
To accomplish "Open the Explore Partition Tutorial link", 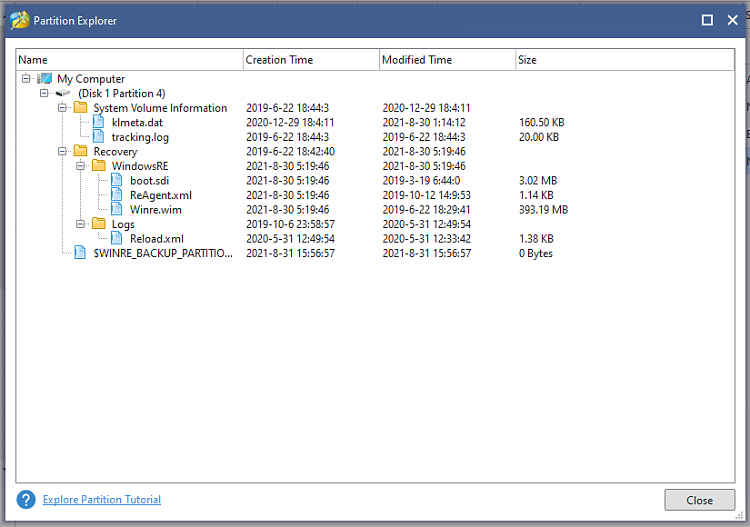I will click(102, 499).
